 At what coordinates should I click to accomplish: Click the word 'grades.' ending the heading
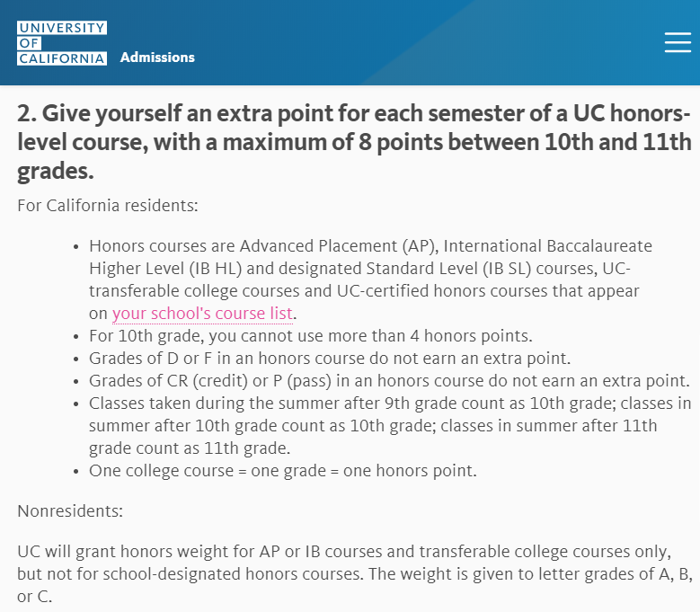pos(56,171)
